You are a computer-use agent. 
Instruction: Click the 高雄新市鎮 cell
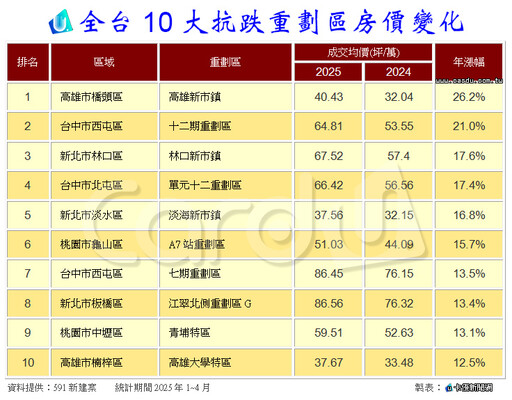[225, 97]
